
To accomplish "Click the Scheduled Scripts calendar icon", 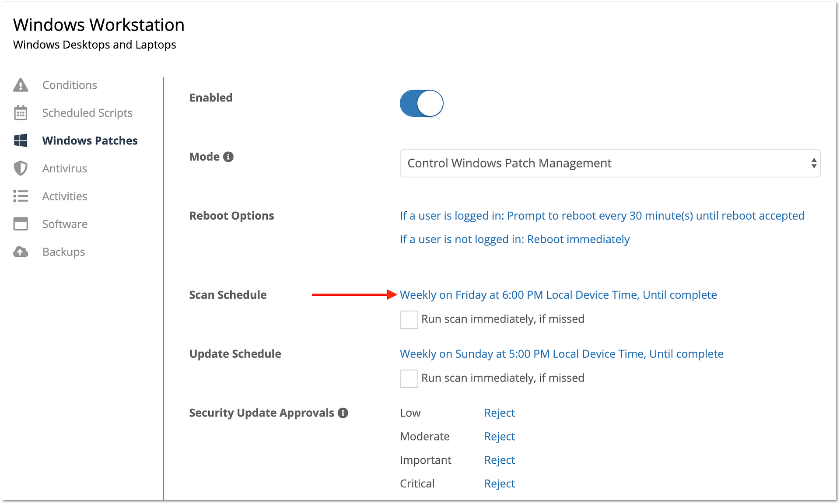I will pos(21,113).
